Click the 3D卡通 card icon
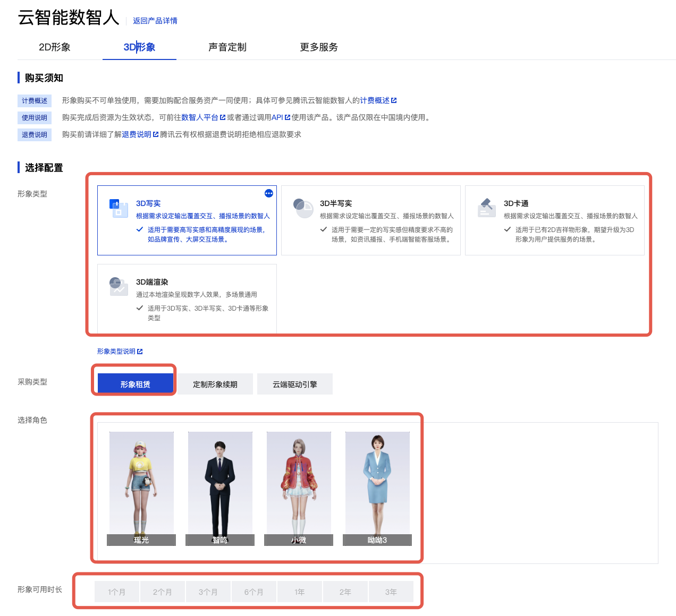This screenshot has width=676, height=616. coord(487,208)
